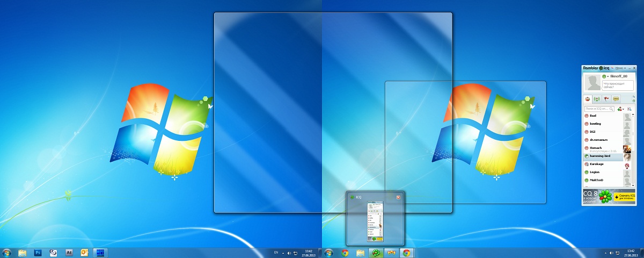Show the ICQ window via its taskbar thumbnail

pyautogui.click(x=375, y=221)
